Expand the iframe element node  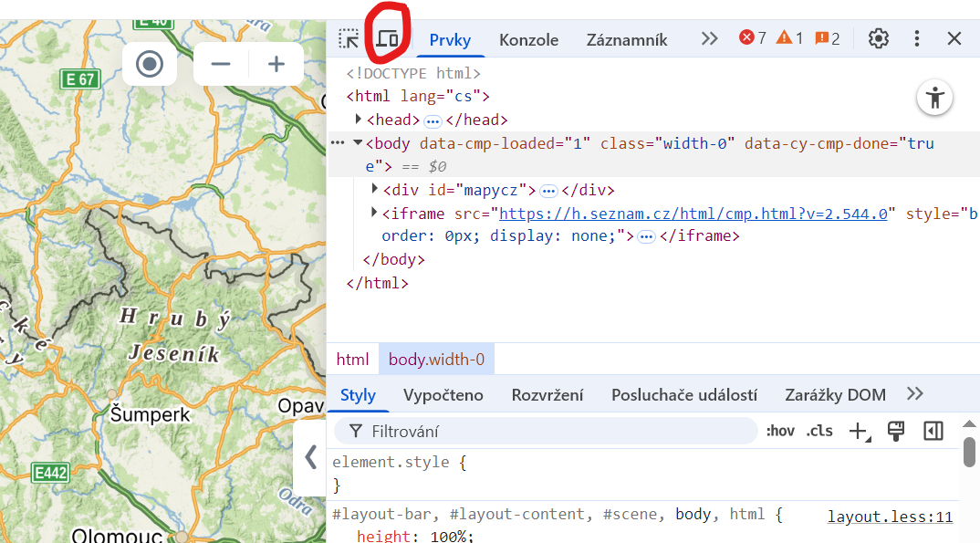[x=374, y=213]
